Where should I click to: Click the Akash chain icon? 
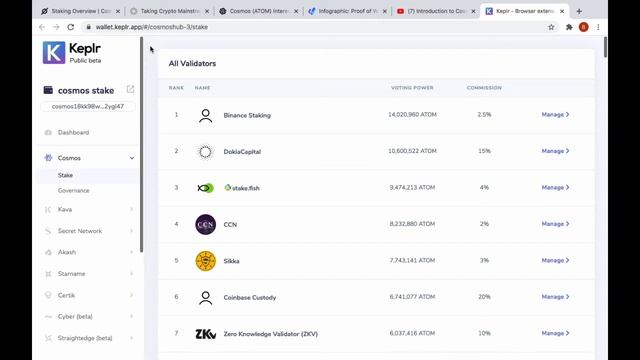point(48,252)
